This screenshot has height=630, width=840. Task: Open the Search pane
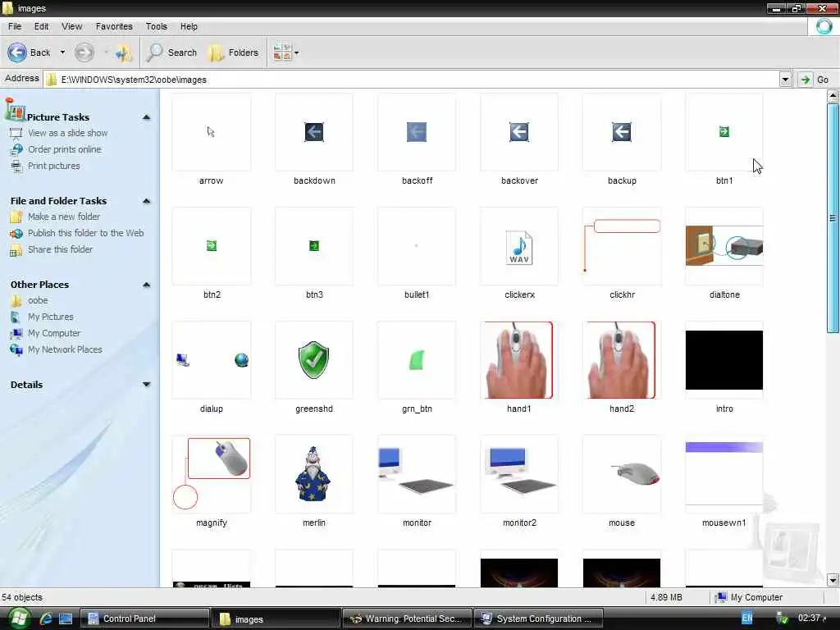point(172,52)
